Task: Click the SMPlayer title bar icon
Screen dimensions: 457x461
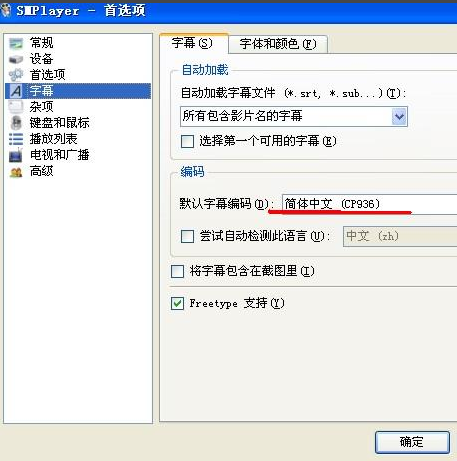Action: 6,11
